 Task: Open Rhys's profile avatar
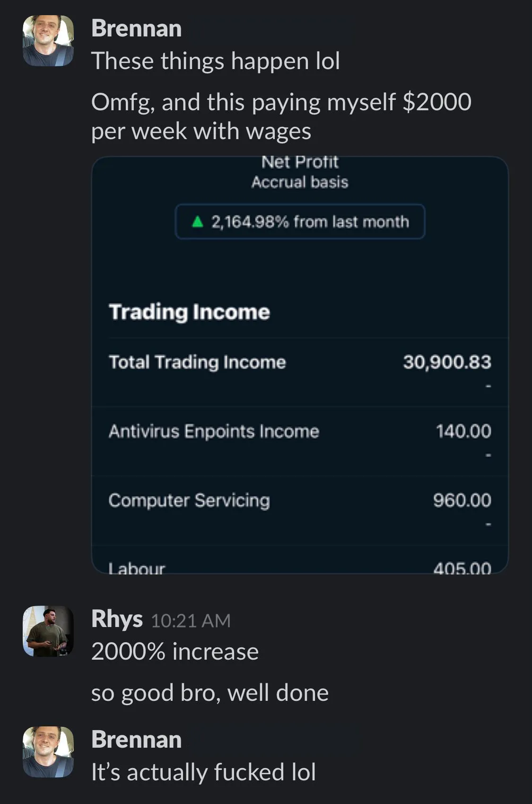click(48, 631)
